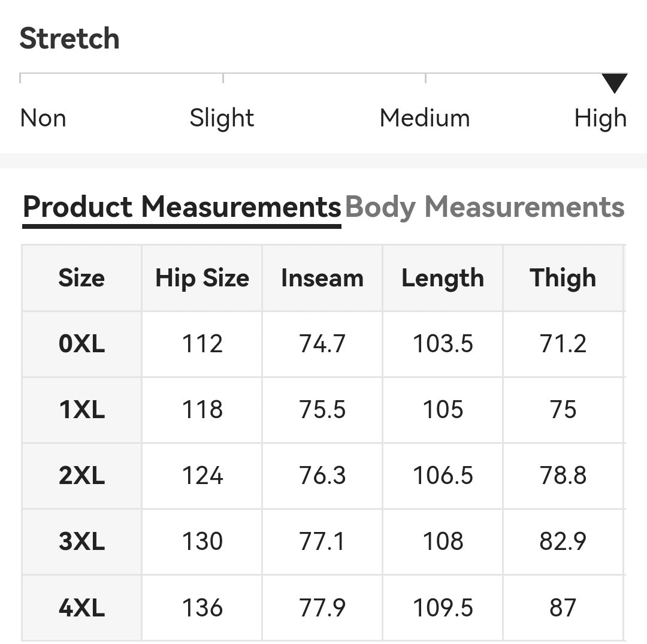Click the Length column header
The height and width of the screenshot is (644, 647).
click(x=443, y=278)
